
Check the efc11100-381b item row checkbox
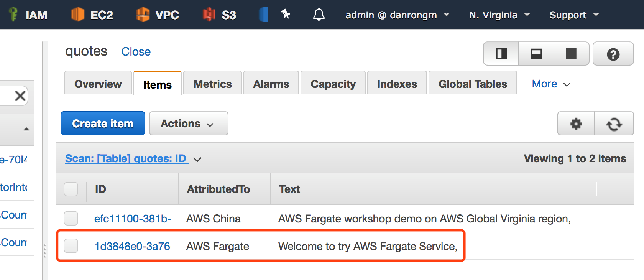tap(71, 218)
